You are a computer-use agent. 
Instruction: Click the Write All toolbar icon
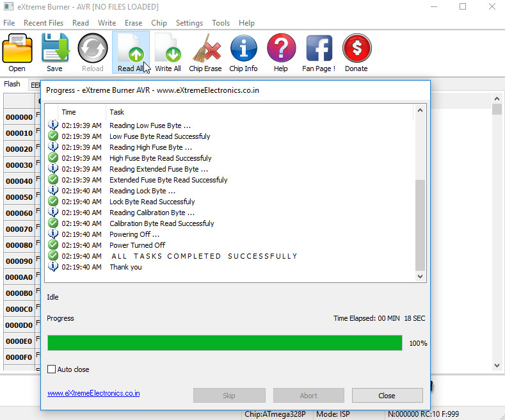(168, 48)
